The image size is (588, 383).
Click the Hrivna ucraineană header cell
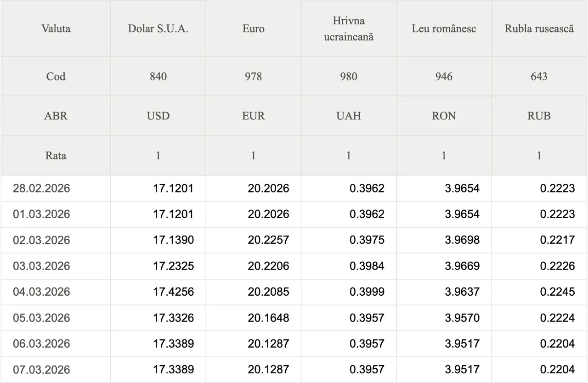point(349,28)
